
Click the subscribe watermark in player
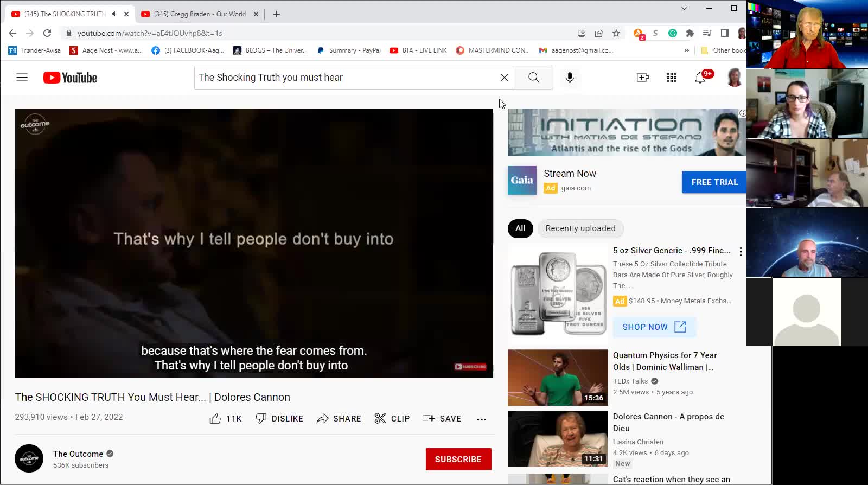(470, 367)
